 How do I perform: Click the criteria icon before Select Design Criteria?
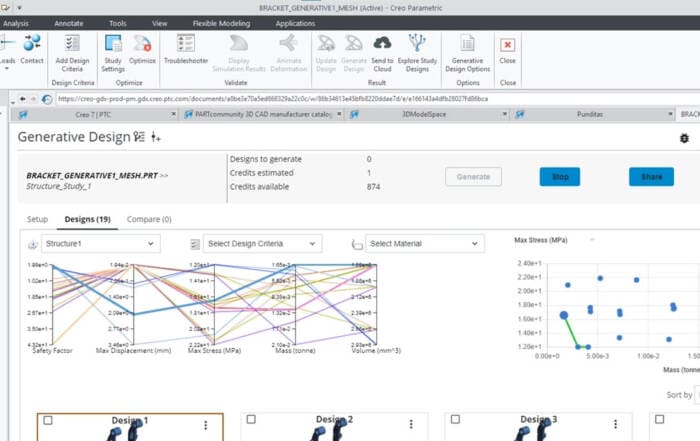(x=195, y=244)
